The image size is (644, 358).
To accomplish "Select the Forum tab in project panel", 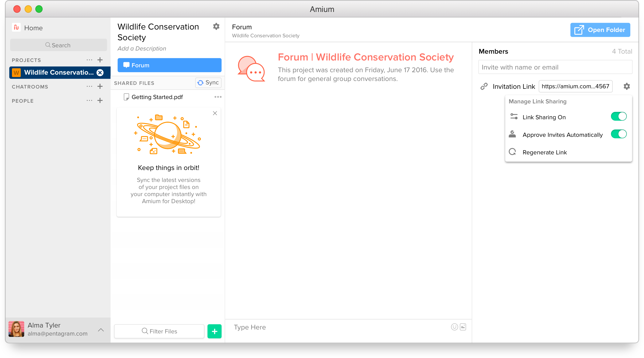I will (x=169, y=65).
